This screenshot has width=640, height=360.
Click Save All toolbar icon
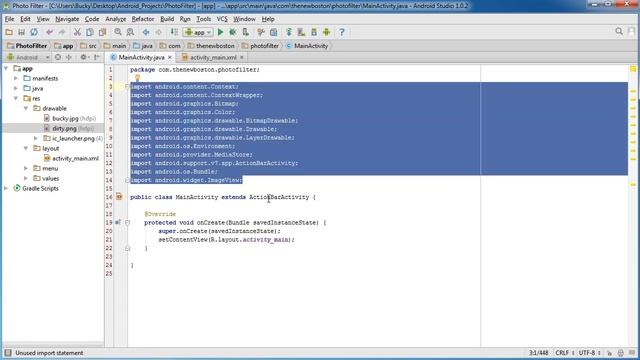pyautogui.click(x=21, y=32)
